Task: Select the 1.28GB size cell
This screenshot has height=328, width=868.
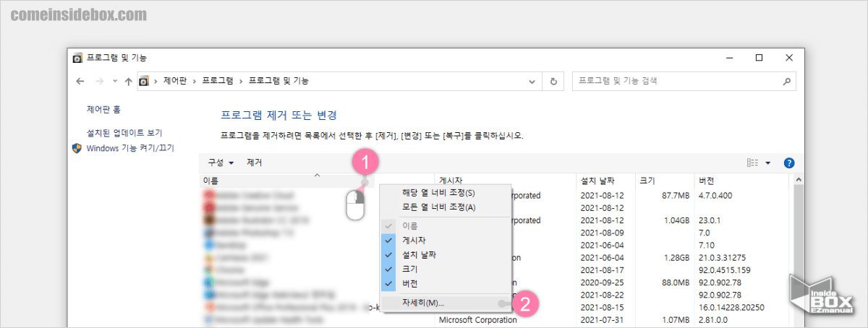Action: (676, 257)
